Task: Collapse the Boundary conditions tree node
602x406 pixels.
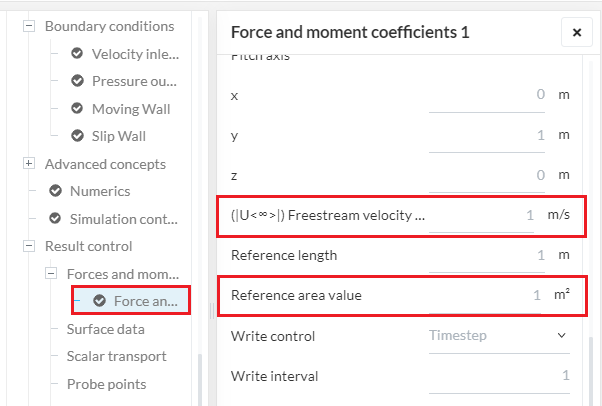Action: pos(29,26)
